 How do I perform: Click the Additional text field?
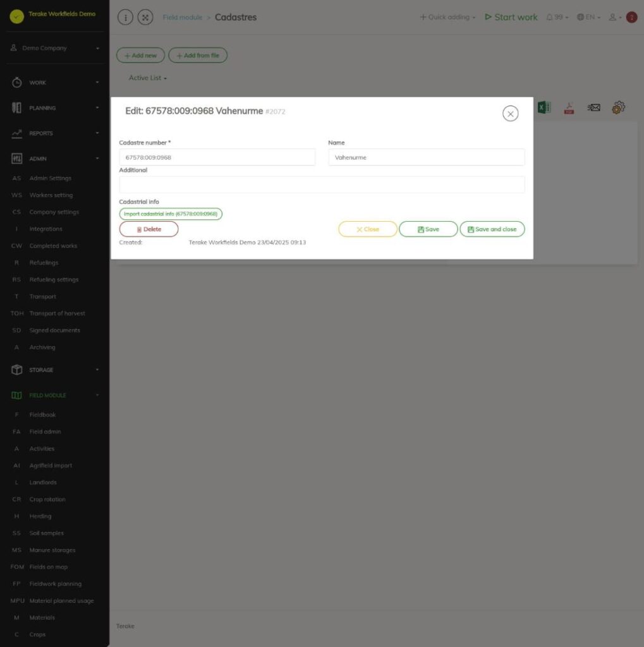click(322, 184)
